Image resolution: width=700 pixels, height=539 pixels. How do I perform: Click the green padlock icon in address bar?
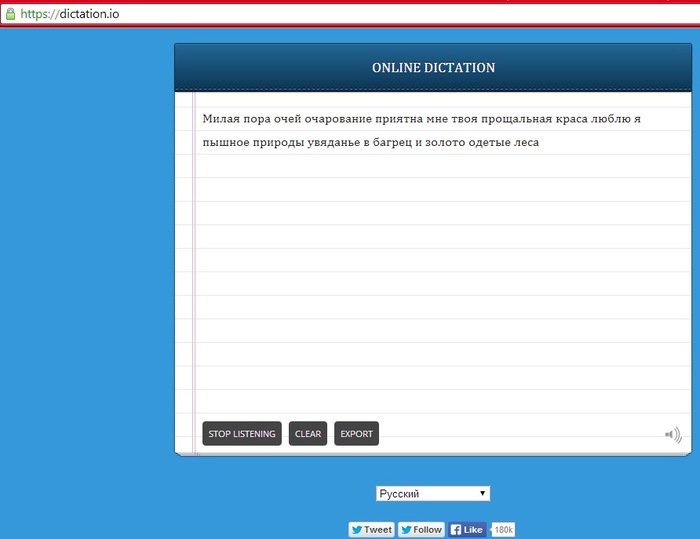[10, 14]
